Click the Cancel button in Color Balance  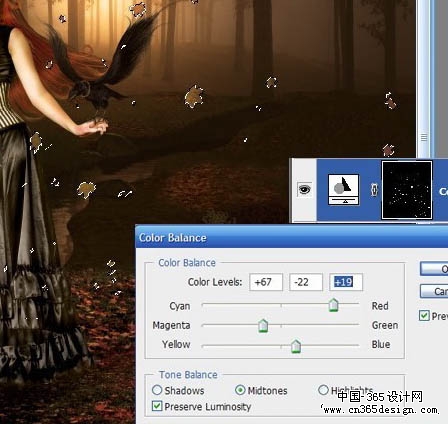(434, 291)
